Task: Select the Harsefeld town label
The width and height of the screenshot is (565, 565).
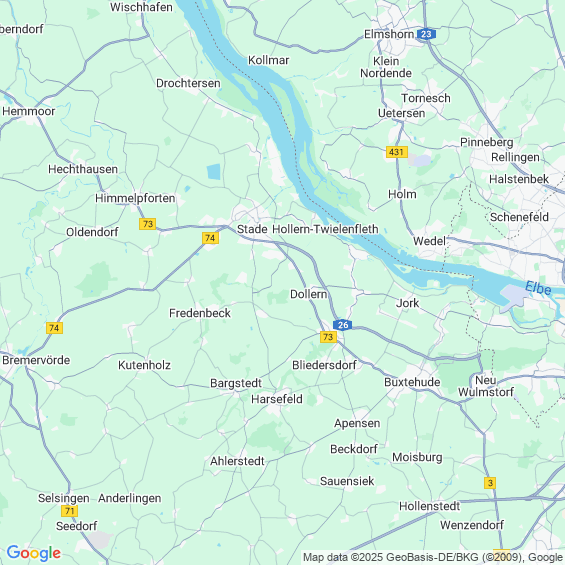Action: click(x=277, y=399)
